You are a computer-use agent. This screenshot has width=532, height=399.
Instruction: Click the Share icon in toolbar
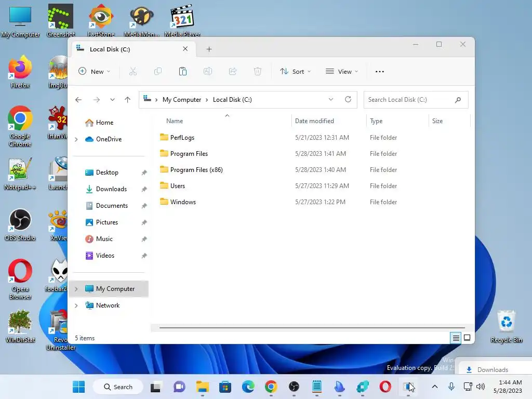(233, 71)
